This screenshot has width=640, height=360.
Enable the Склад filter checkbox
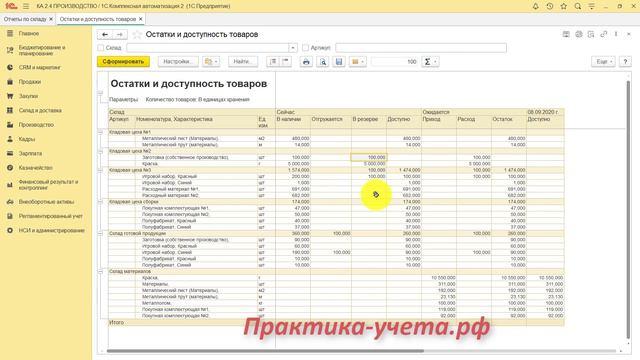(x=101, y=48)
